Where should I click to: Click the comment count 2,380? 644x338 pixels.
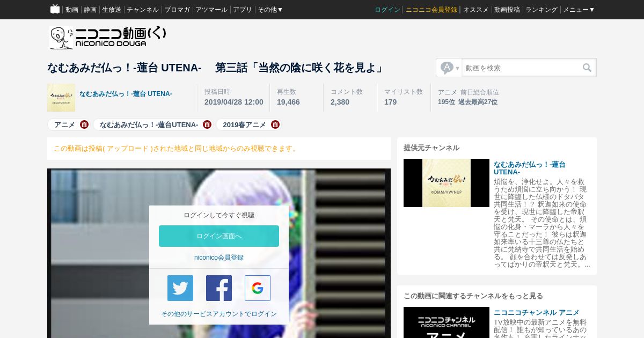click(340, 102)
